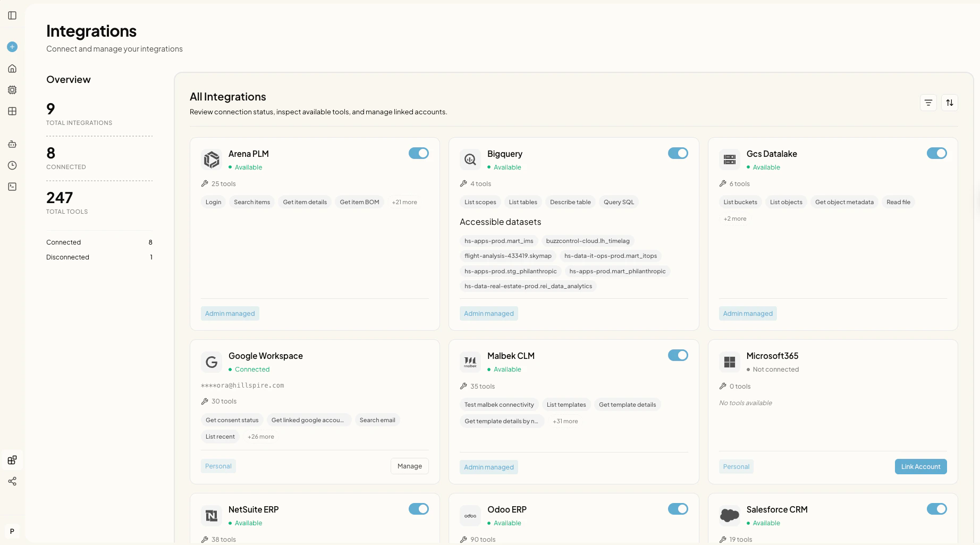Image resolution: width=980 pixels, height=545 pixels.
Task: Open the Home icon in sidebar
Action: pos(12,69)
